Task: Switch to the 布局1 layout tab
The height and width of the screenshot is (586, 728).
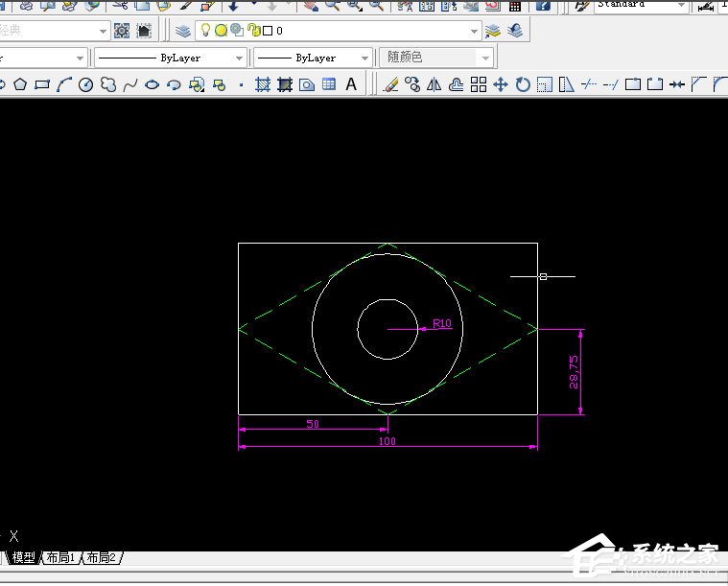Action: (x=61, y=557)
